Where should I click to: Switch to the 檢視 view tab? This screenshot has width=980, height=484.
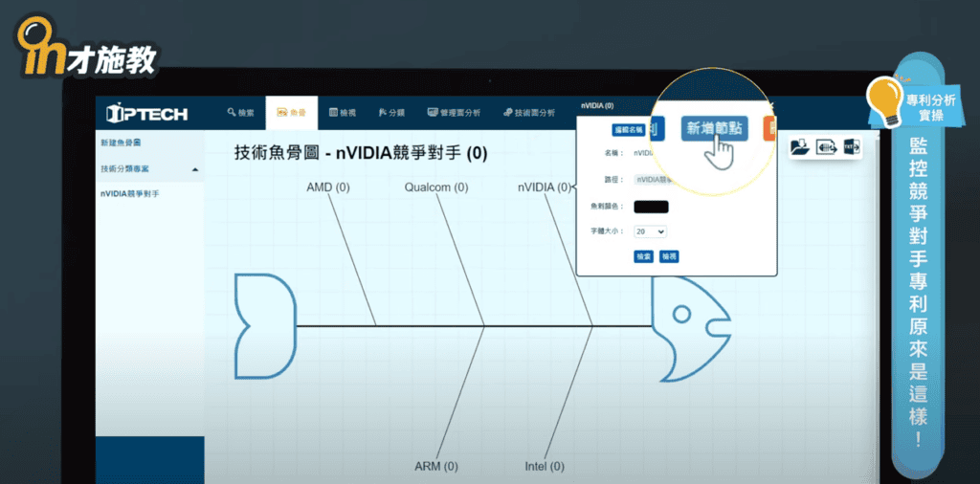tap(343, 113)
